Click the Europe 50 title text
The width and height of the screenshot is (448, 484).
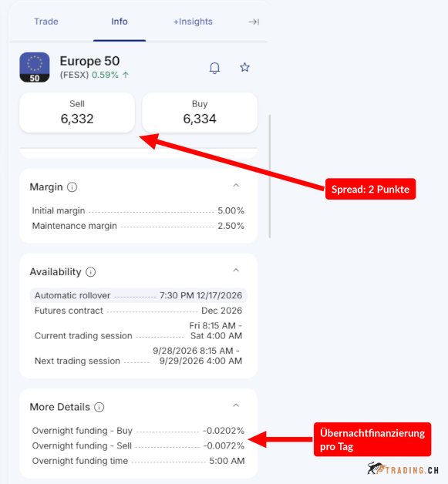point(90,61)
